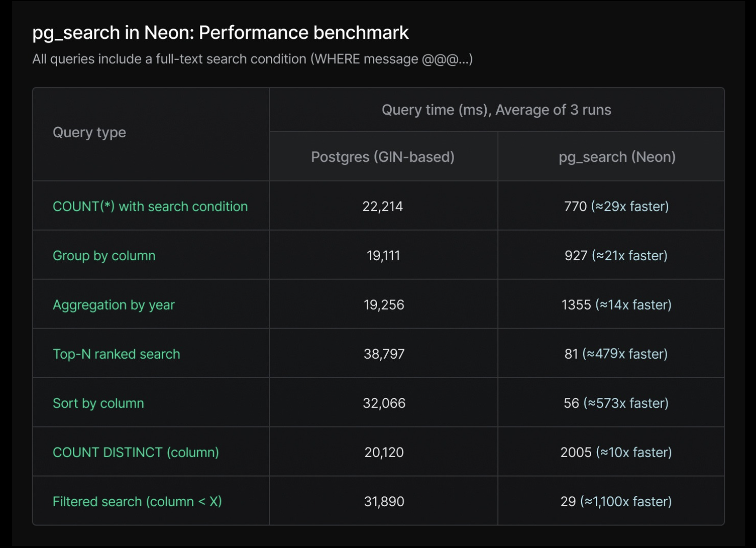Select the Query type header cell
This screenshot has height=548, width=756.
tap(151, 134)
